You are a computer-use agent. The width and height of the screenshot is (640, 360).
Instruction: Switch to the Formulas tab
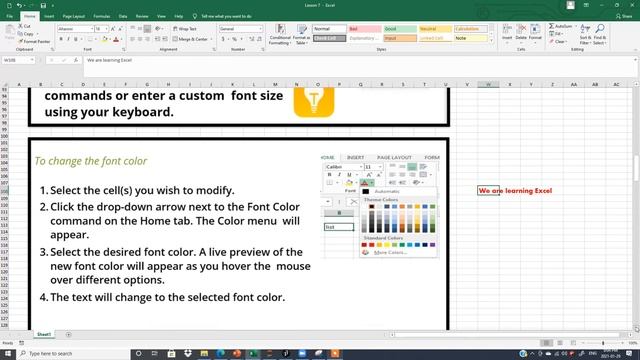tap(102, 16)
